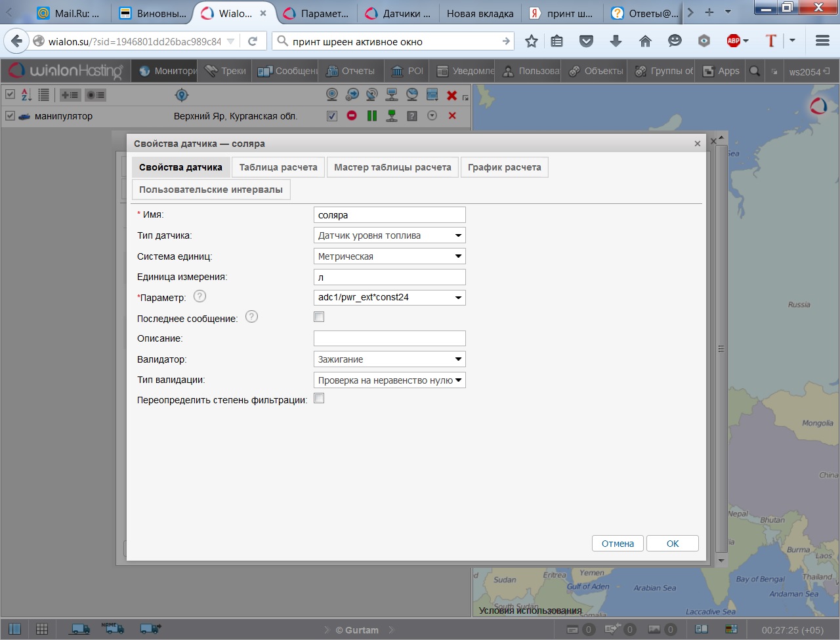The width and height of the screenshot is (840, 640).
Task: Click the sort A-Z icon in monitoring panel
Action: (26, 95)
